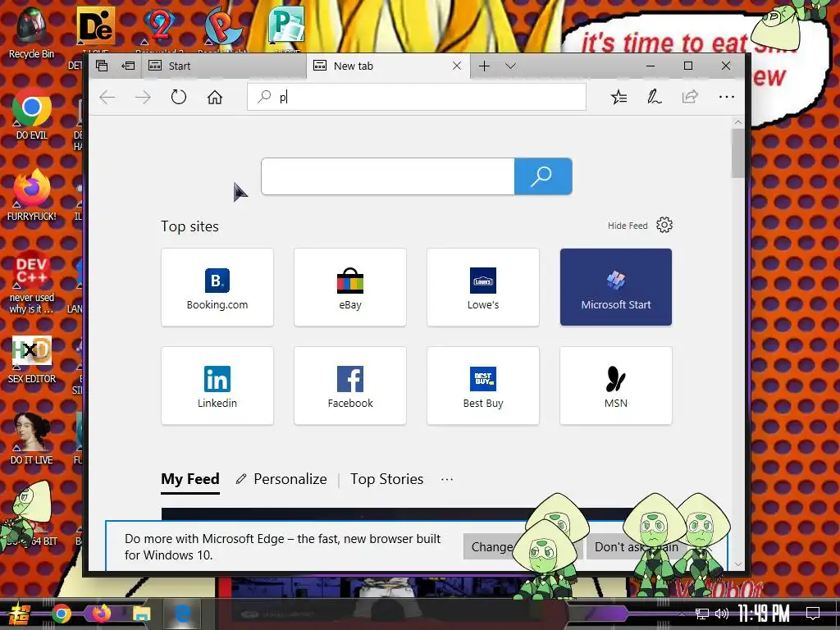
Task: Click the Forward arrow in Edge
Action: coord(143,97)
